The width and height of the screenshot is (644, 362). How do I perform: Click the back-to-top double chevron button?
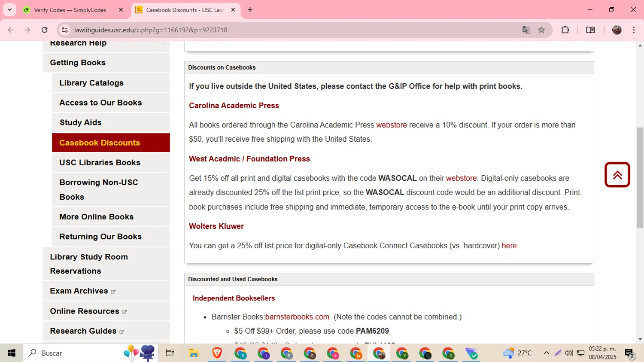point(617,175)
